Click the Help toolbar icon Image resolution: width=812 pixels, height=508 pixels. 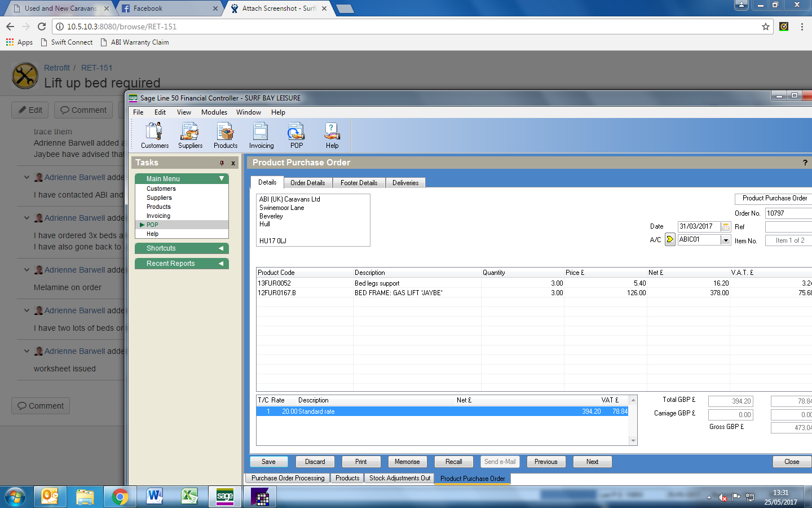(x=332, y=135)
